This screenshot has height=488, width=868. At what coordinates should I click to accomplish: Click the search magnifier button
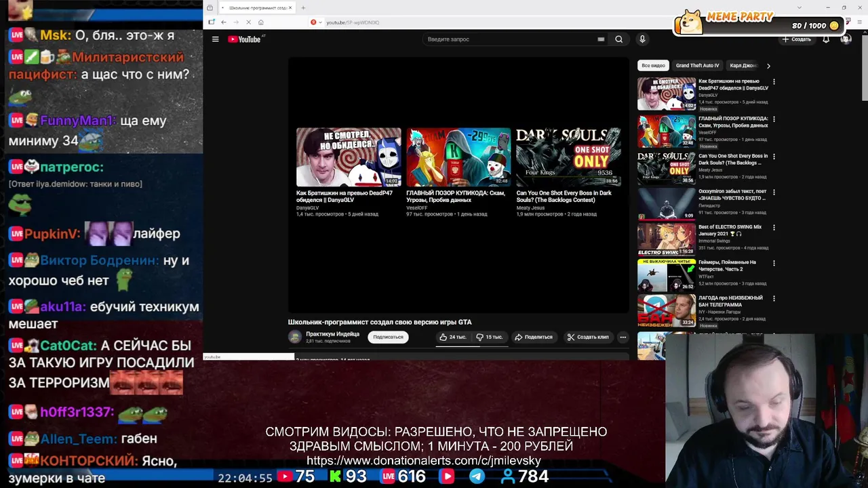(x=618, y=39)
